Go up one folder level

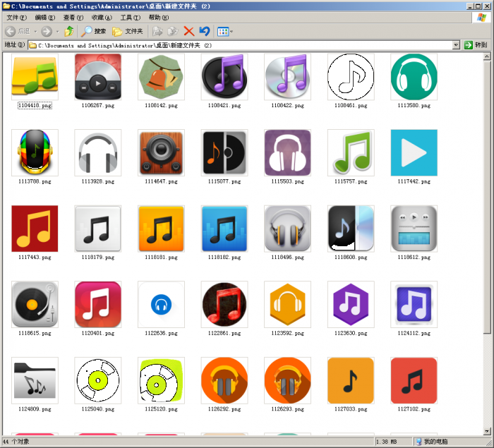(x=69, y=31)
